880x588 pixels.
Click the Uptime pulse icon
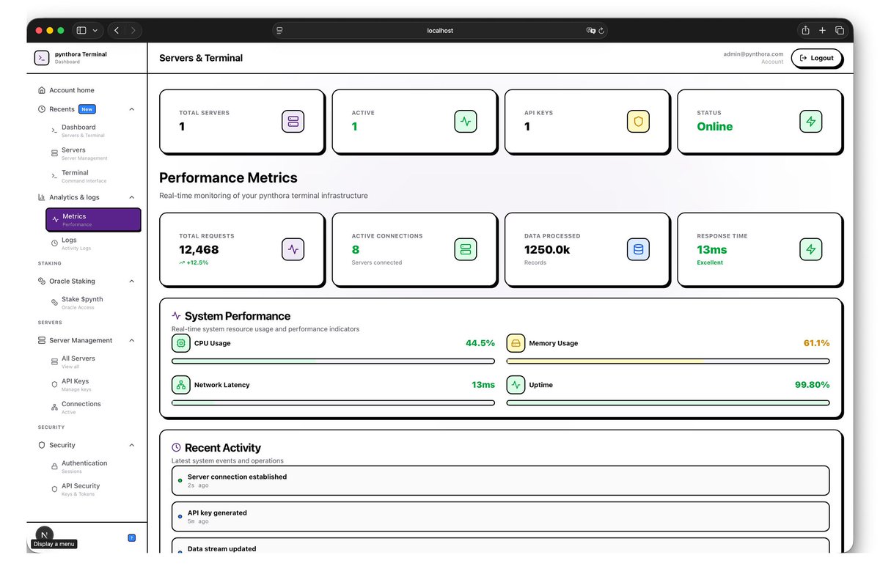click(x=516, y=385)
